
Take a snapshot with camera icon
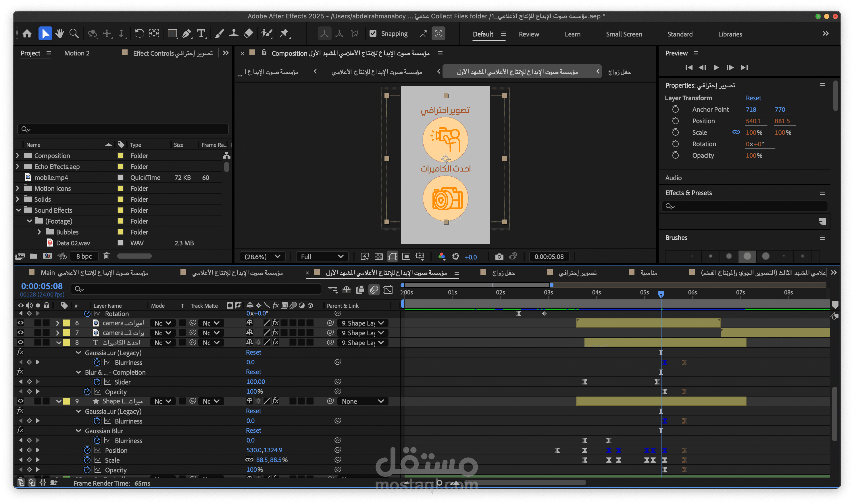tap(499, 257)
